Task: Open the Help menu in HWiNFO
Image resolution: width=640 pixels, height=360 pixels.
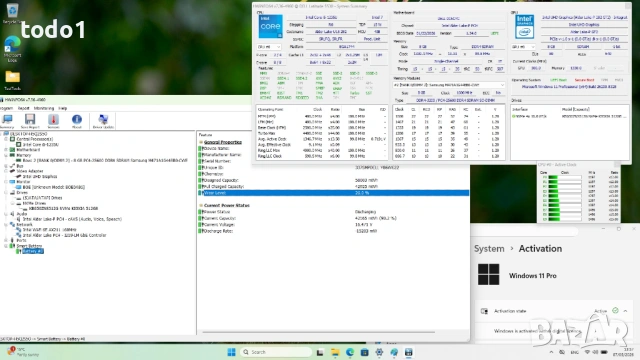Action: tap(62, 108)
